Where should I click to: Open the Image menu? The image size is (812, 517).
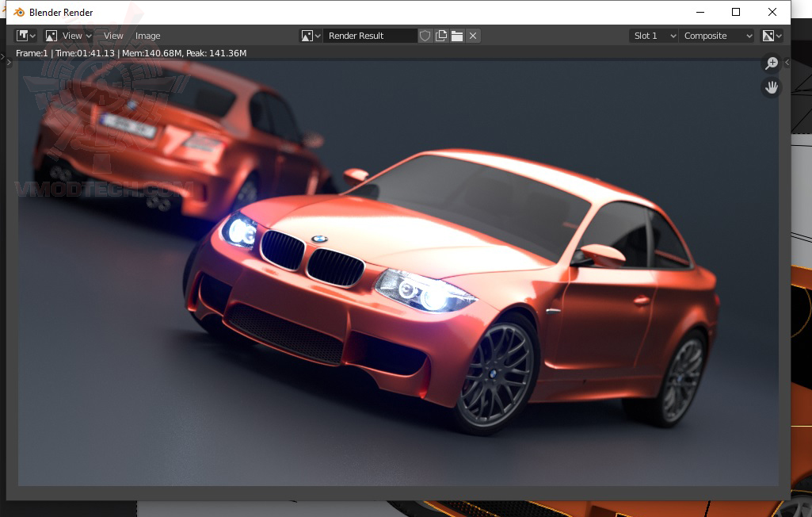click(147, 36)
